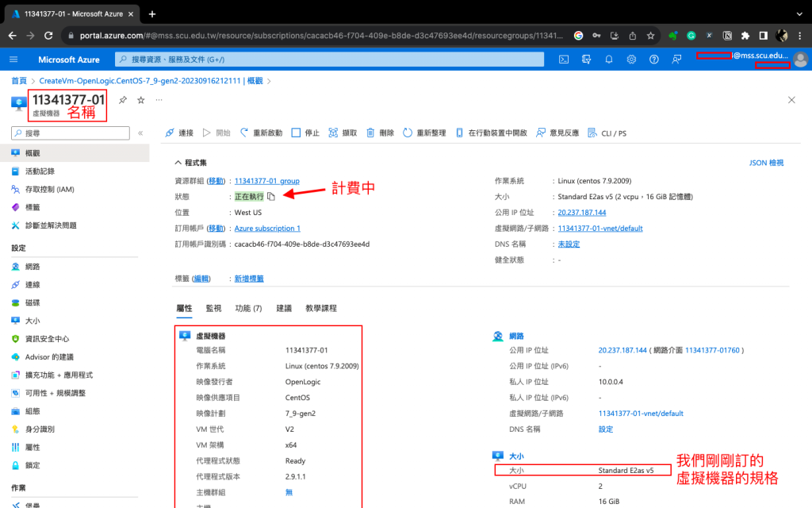
Task: Open JSON 檢視 link
Action: pos(767,163)
